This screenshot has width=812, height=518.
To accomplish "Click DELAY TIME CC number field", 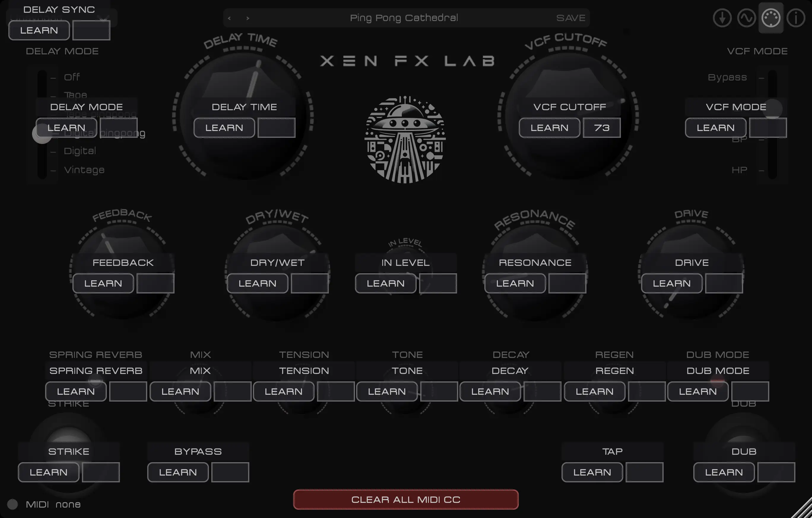I will point(277,127).
